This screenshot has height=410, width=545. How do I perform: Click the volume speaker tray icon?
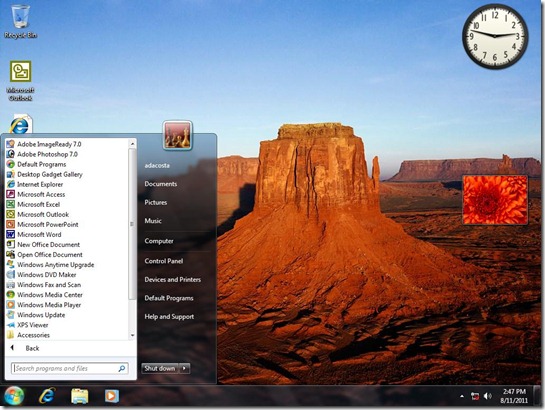click(488, 396)
